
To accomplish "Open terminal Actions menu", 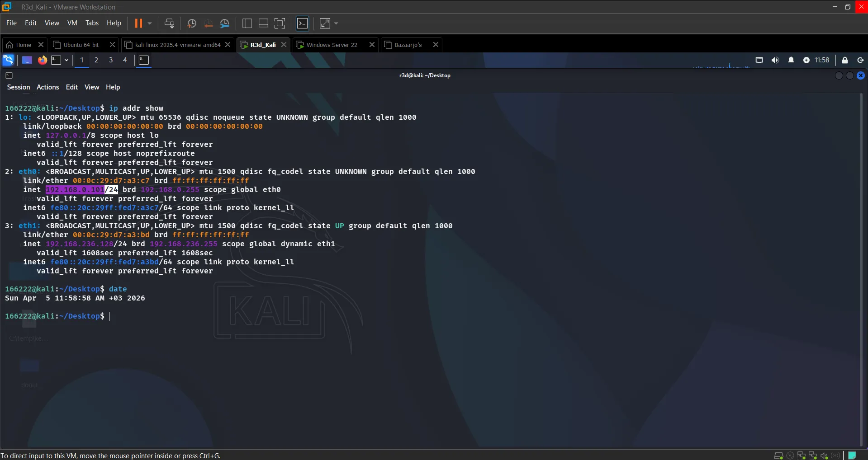I will click(48, 87).
